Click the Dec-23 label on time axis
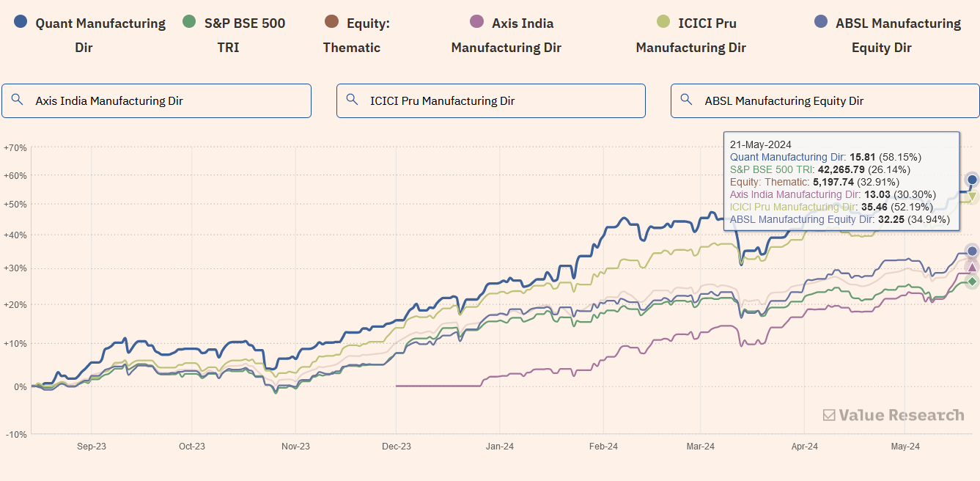This screenshot has width=980, height=481. (x=396, y=446)
